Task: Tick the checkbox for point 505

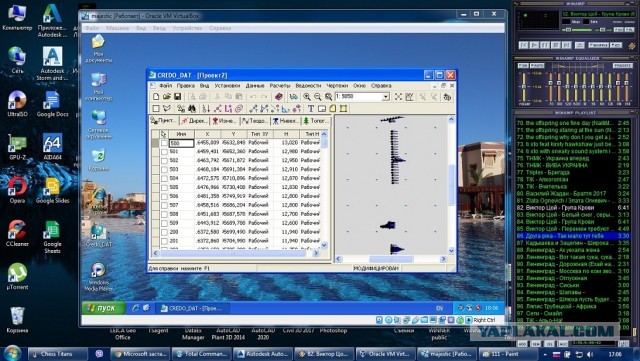Action: 164,187
